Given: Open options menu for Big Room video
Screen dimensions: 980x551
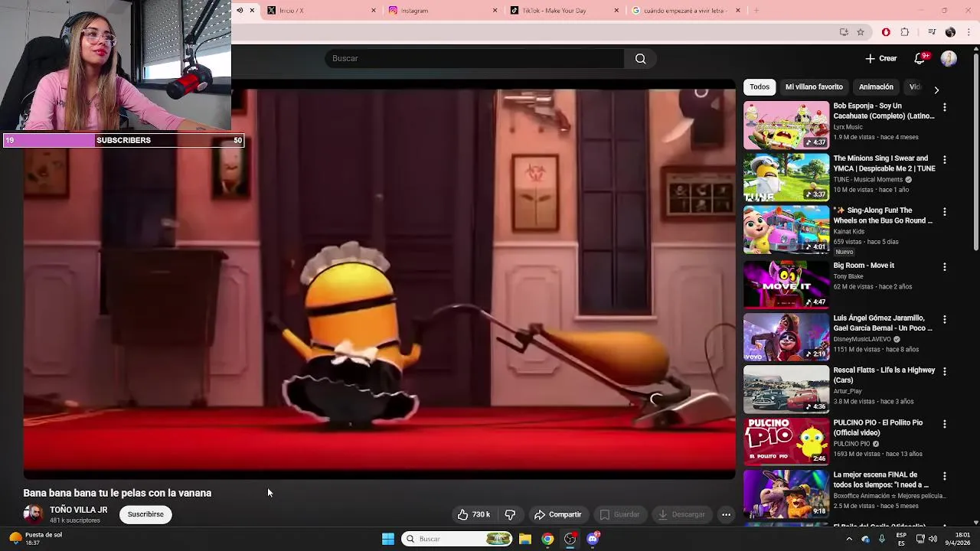Looking at the screenshot, I should (x=945, y=267).
